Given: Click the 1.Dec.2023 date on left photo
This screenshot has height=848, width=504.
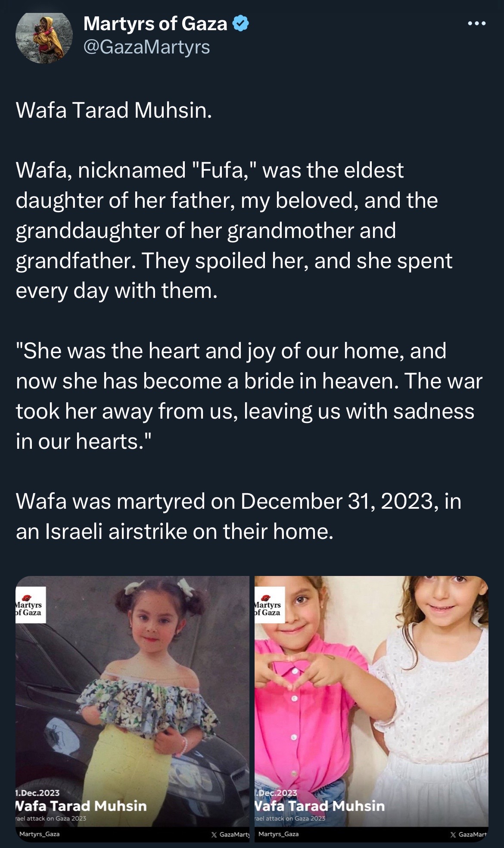Looking at the screenshot, I should pyautogui.click(x=37, y=792).
